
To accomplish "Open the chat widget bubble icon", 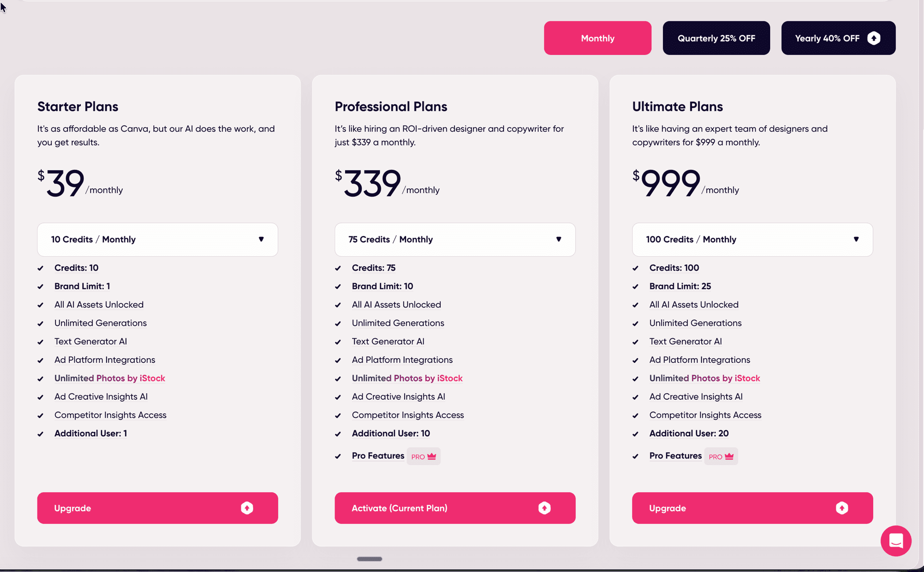I will click(896, 541).
